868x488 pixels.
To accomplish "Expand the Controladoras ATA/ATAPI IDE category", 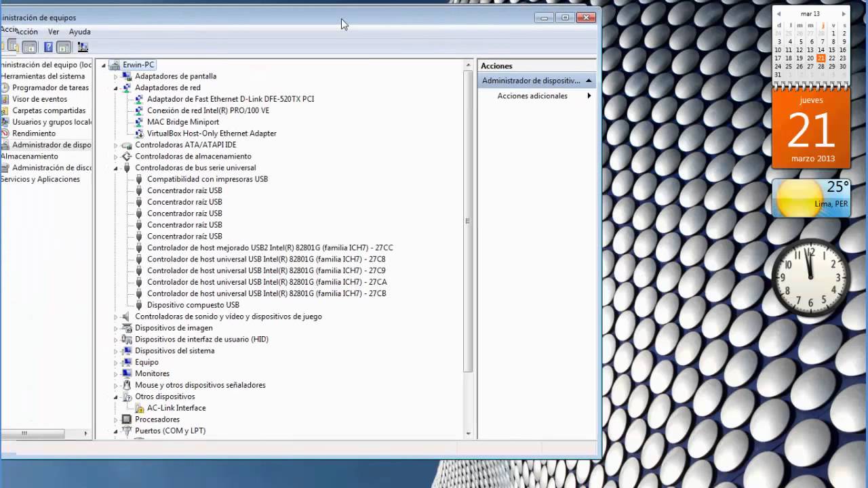I will 116,145.
